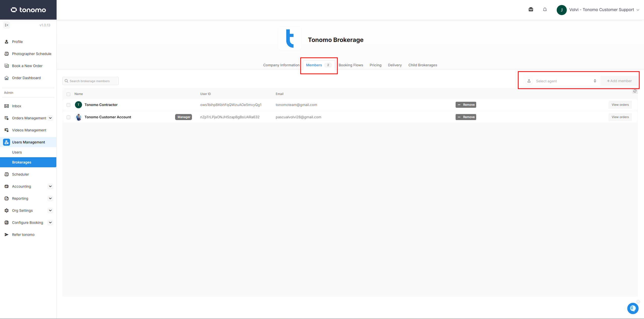Click the Orders Management icon
This screenshot has height=319, width=644.
click(7, 118)
